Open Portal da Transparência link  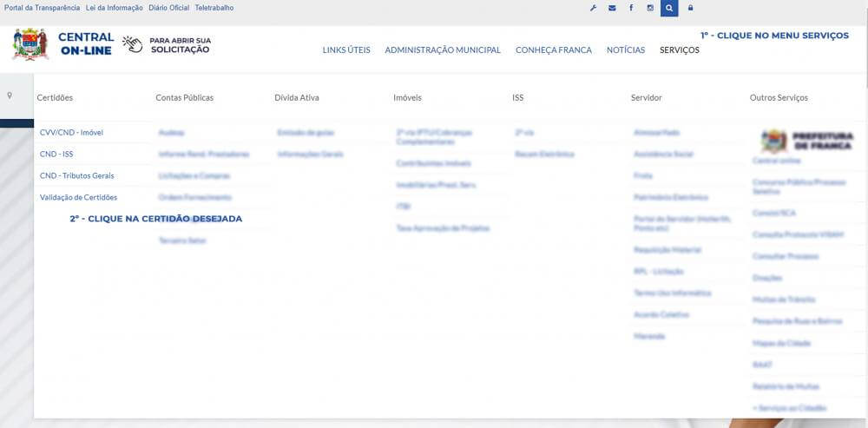(x=42, y=9)
